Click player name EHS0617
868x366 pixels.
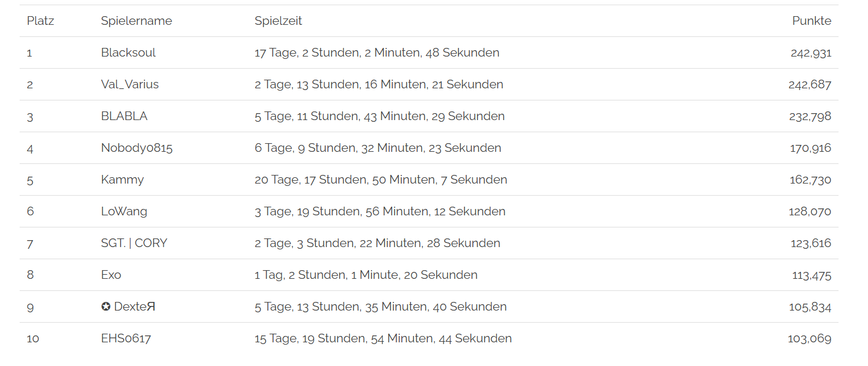[126, 339]
